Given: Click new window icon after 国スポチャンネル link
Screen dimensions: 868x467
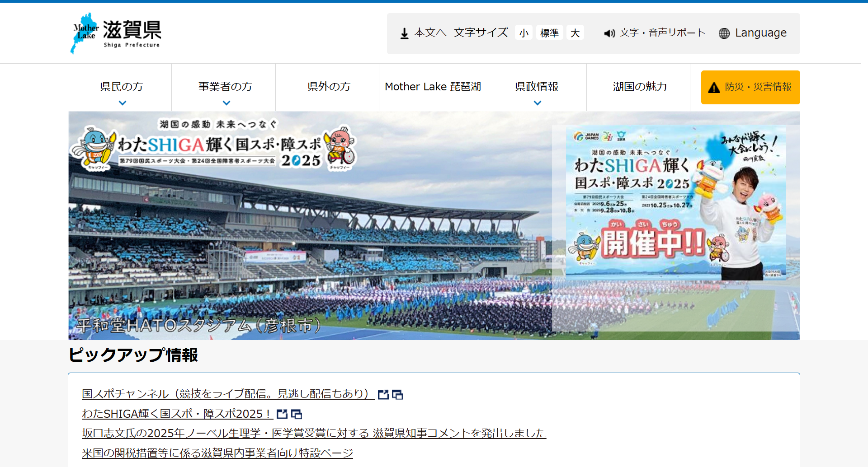Looking at the screenshot, I should tap(397, 395).
